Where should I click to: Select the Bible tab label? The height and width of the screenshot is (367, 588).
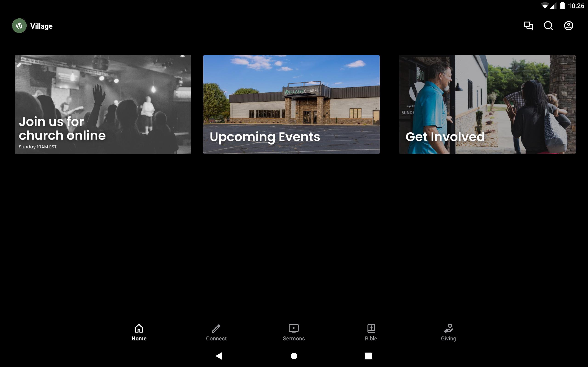[x=371, y=338]
